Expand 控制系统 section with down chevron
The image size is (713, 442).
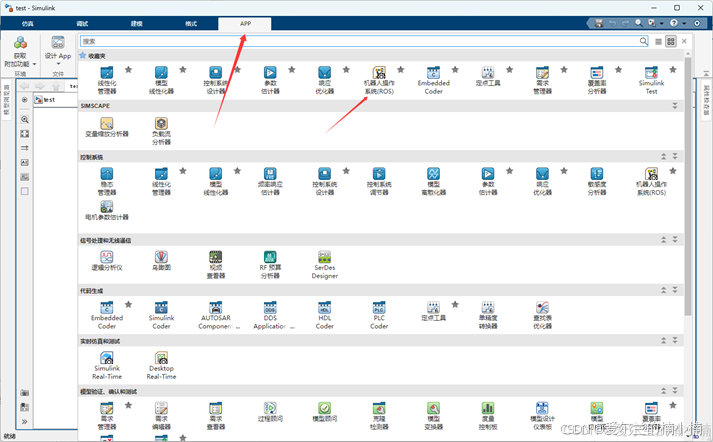(675, 156)
